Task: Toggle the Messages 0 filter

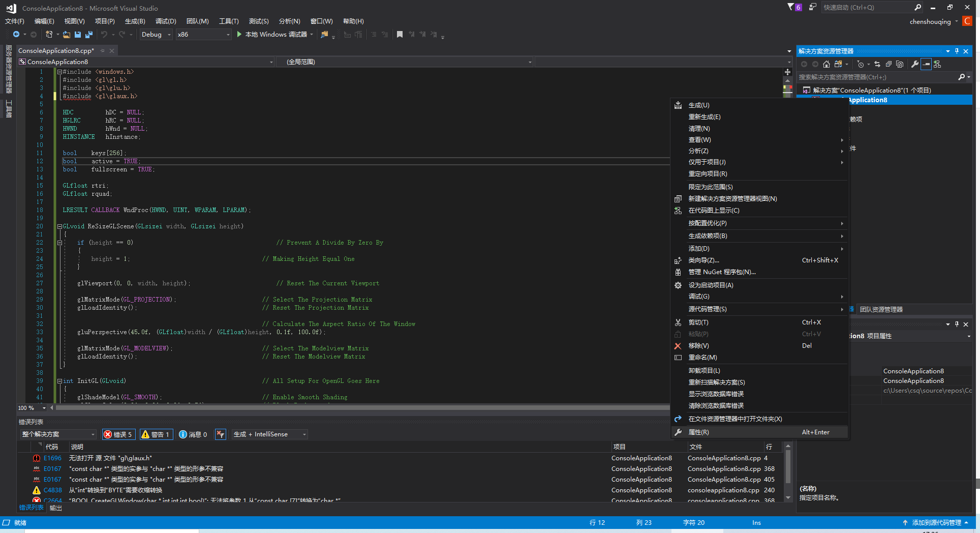Action: pos(193,434)
